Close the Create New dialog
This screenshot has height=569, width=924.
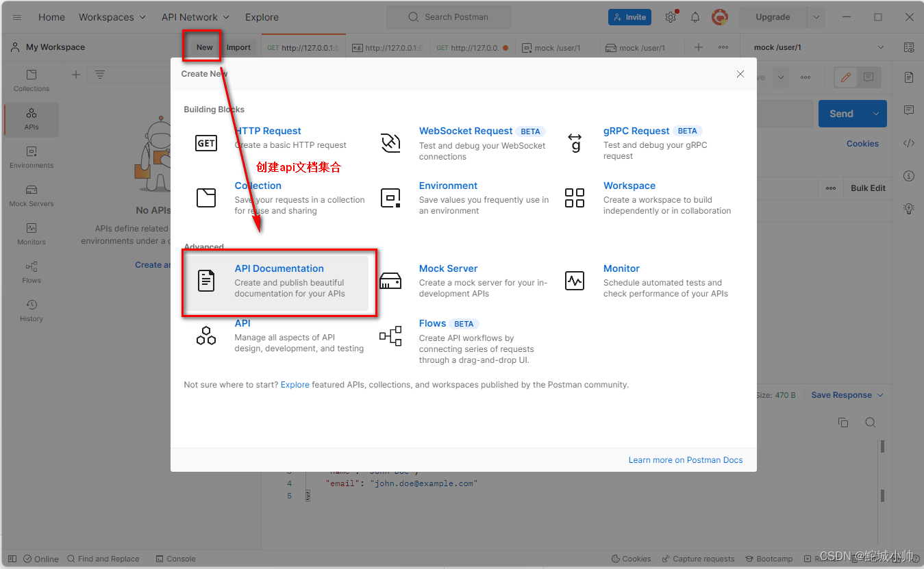click(740, 74)
